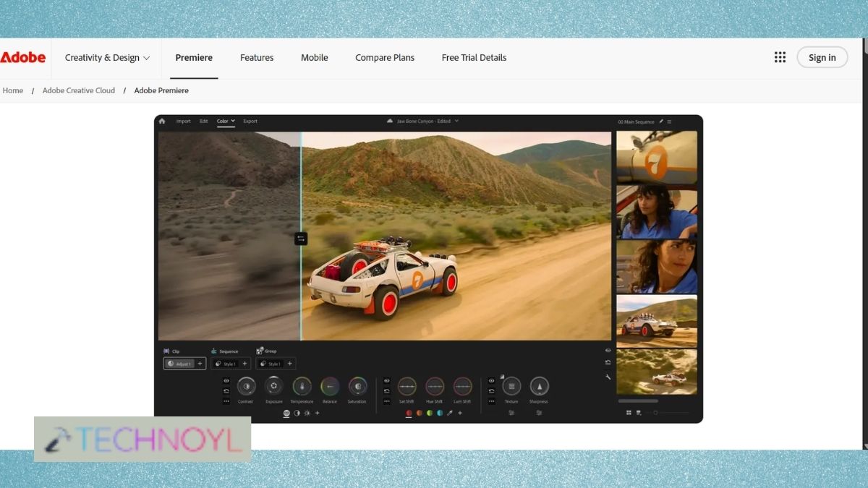Click the Adobe logo
The height and width of the screenshot is (488, 868).
22,57
